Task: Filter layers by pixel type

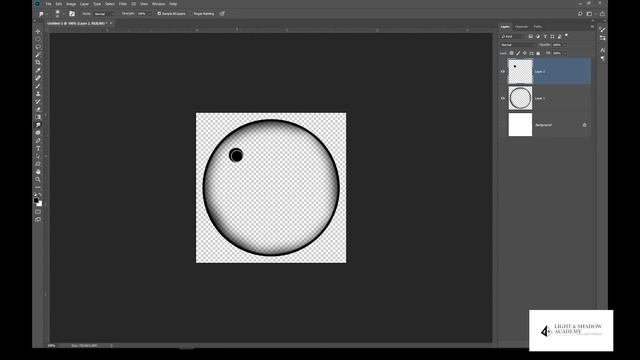Action: pos(531,36)
